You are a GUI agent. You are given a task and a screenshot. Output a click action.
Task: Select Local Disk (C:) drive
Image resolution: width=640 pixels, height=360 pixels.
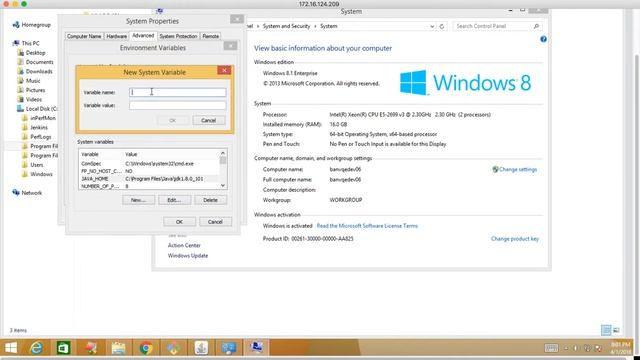(x=37, y=109)
